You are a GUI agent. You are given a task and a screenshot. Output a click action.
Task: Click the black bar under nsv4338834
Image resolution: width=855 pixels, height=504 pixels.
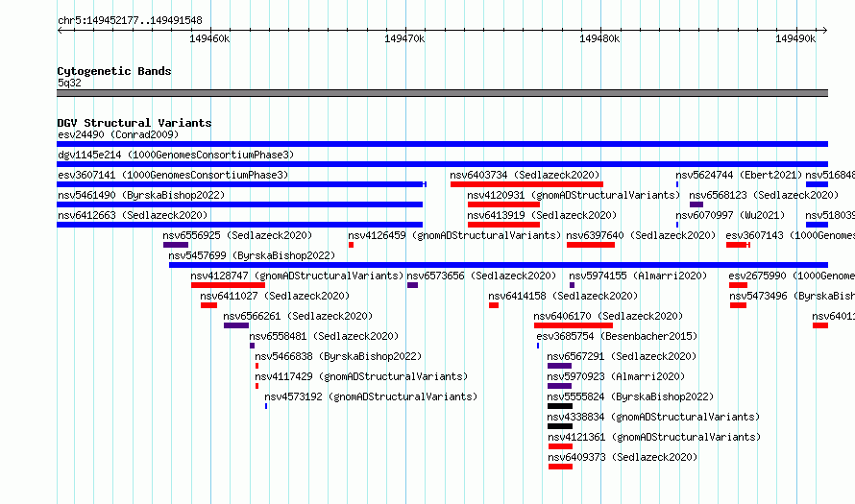click(560, 426)
